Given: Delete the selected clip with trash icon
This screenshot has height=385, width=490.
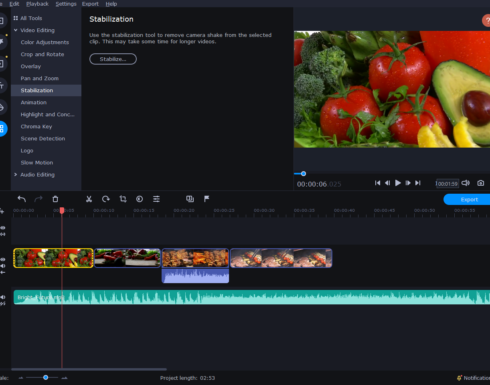Looking at the screenshot, I should coord(55,199).
